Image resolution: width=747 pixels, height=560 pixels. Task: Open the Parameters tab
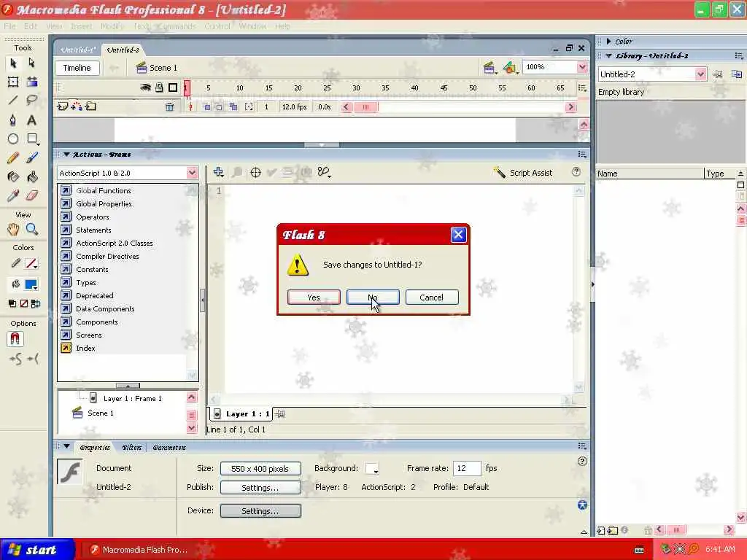coord(169,448)
